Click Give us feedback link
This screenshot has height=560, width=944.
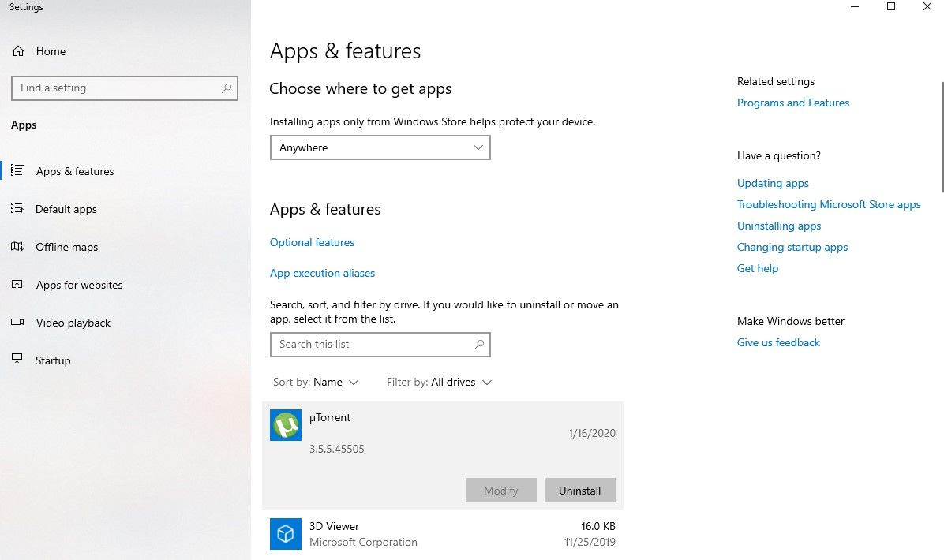(777, 342)
